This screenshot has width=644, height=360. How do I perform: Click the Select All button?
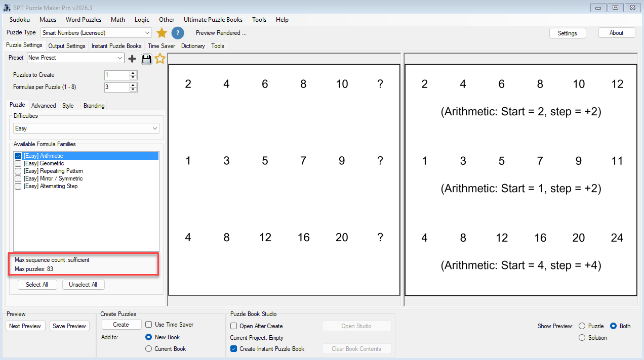(x=37, y=285)
